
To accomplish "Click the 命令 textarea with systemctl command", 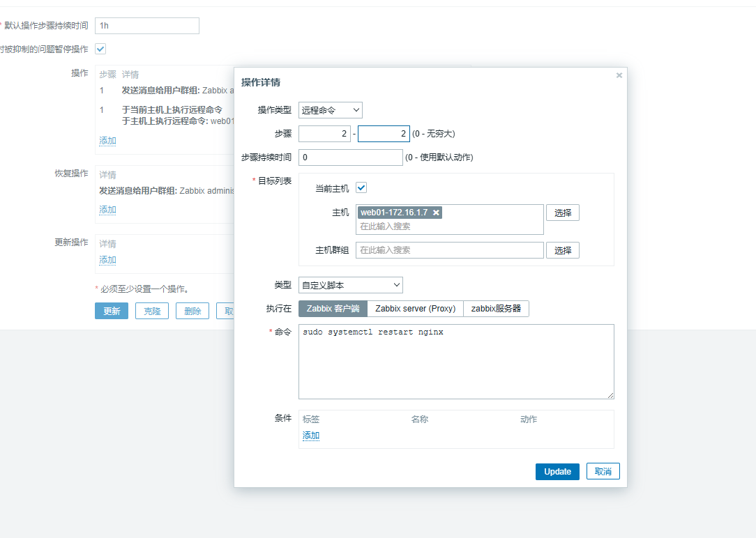I will [456, 362].
